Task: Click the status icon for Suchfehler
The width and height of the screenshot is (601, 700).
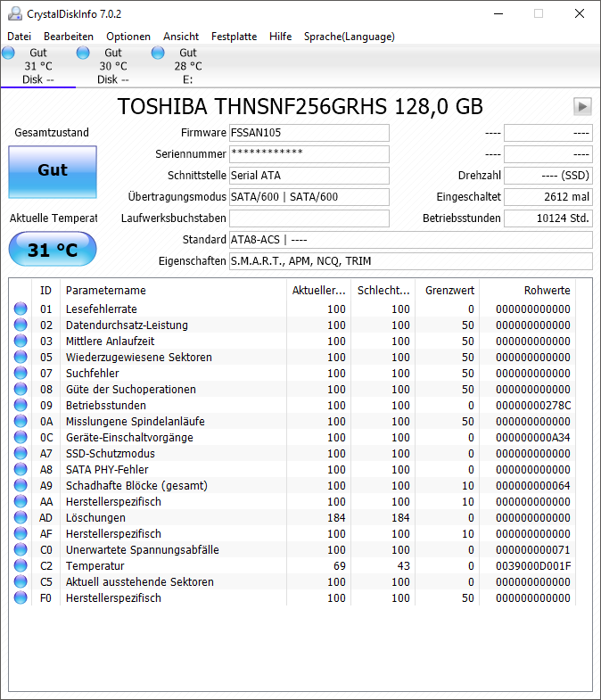Action: tap(21, 373)
